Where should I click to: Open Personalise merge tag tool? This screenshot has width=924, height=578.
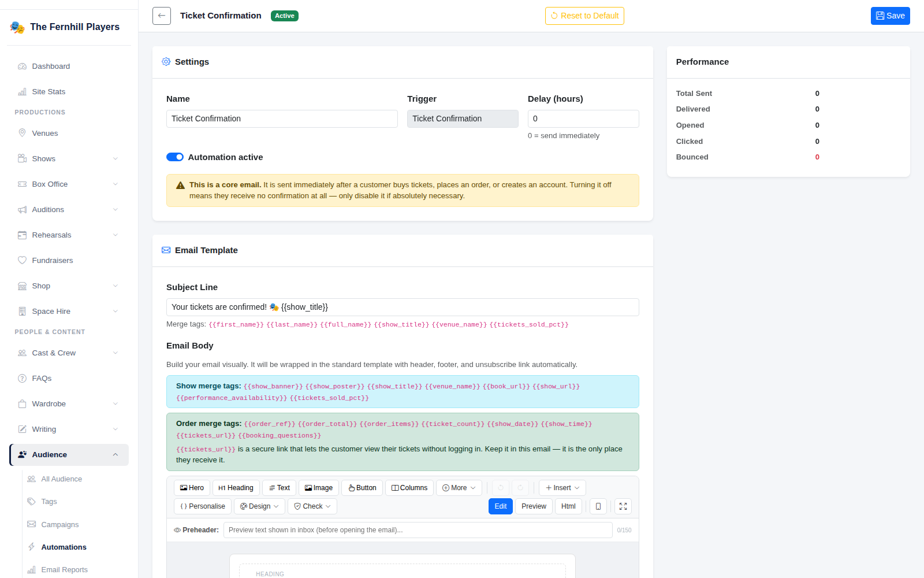[x=203, y=506]
